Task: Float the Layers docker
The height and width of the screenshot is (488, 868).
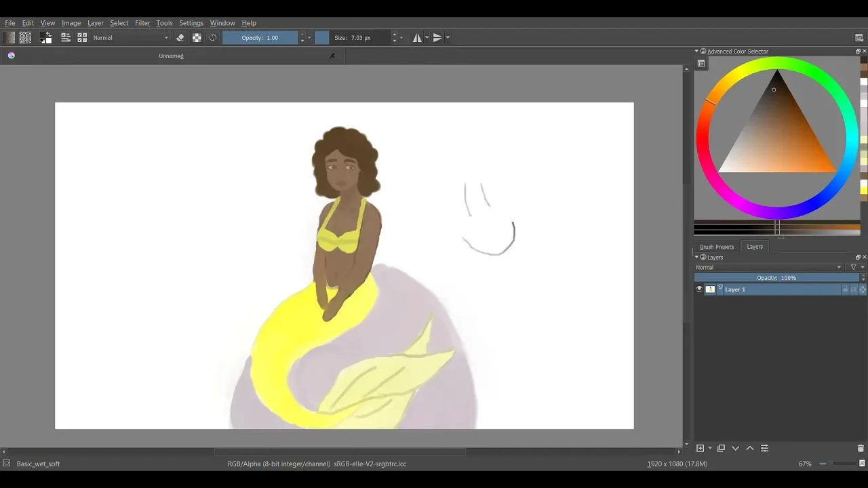Action: tap(858, 258)
